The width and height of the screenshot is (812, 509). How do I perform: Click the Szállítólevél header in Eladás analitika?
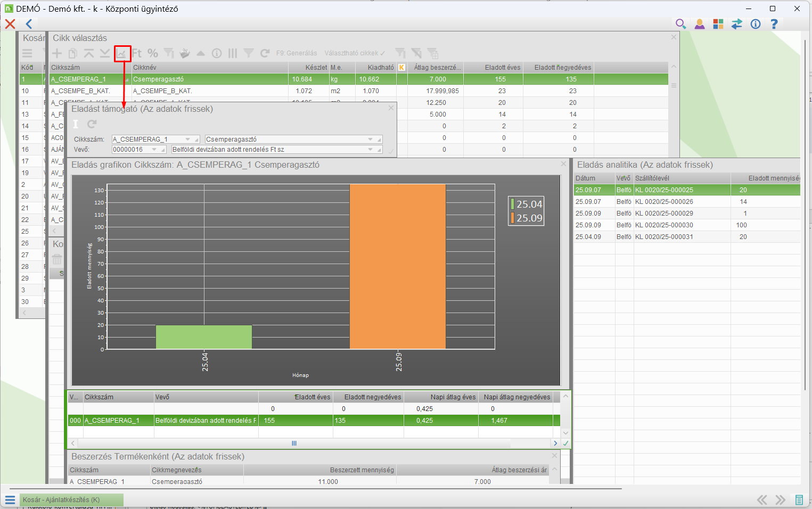[x=682, y=178]
